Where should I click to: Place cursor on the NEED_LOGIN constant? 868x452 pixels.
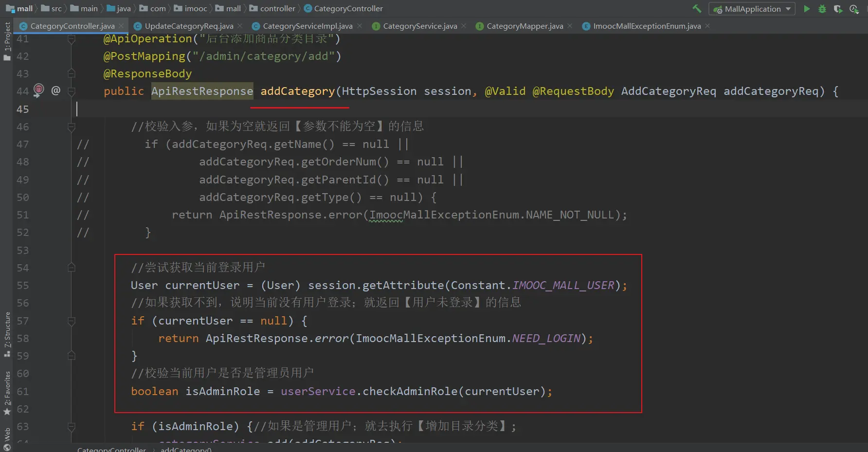click(x=546, y=338)
